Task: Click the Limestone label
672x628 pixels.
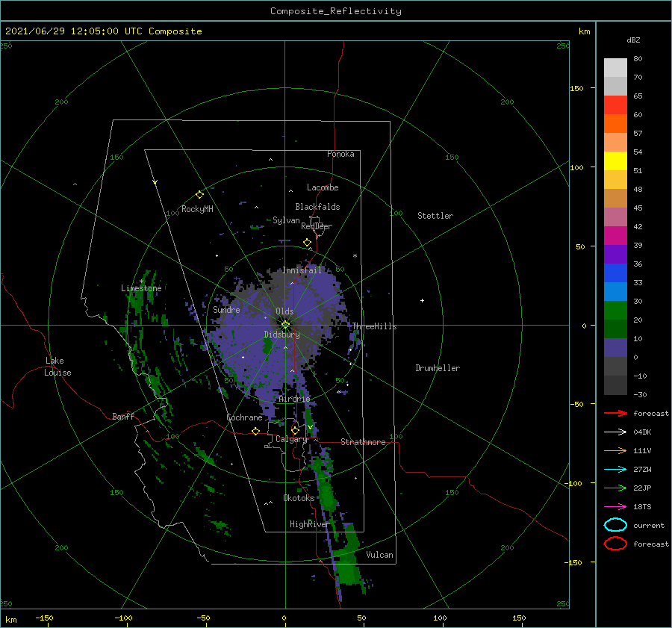Action: [x=141, y=288]
